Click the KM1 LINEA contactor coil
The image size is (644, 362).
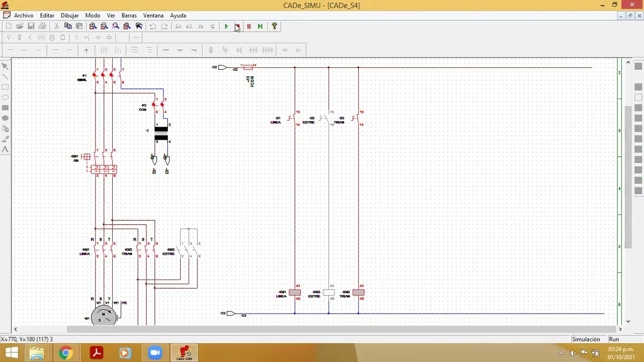click(295, 293)
